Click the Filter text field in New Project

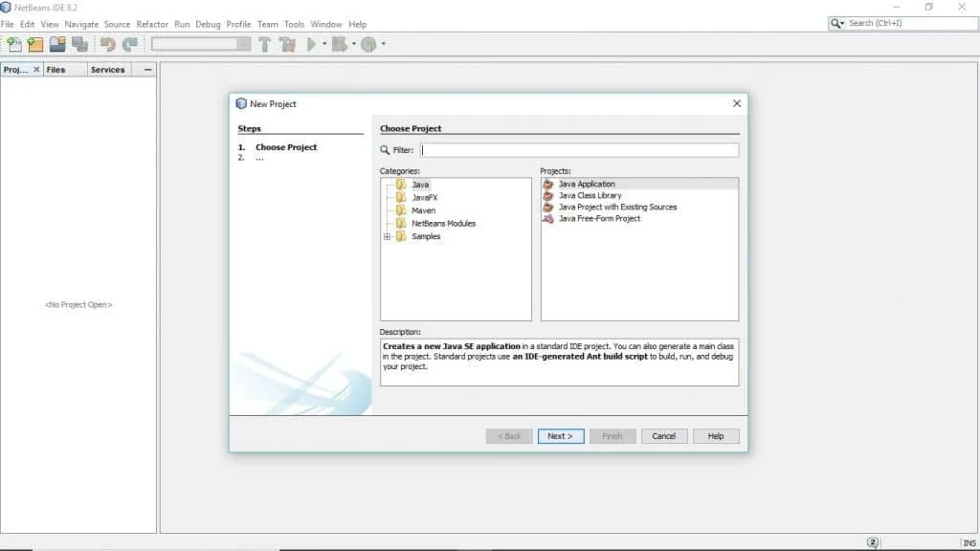tap(579, 150)
